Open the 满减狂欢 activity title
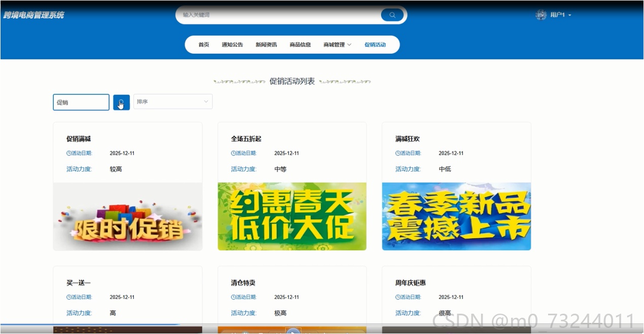 coord(408,139)
